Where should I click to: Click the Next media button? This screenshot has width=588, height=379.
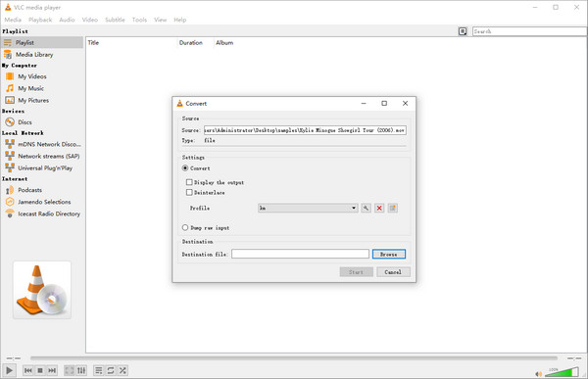[x=52, y=370]
